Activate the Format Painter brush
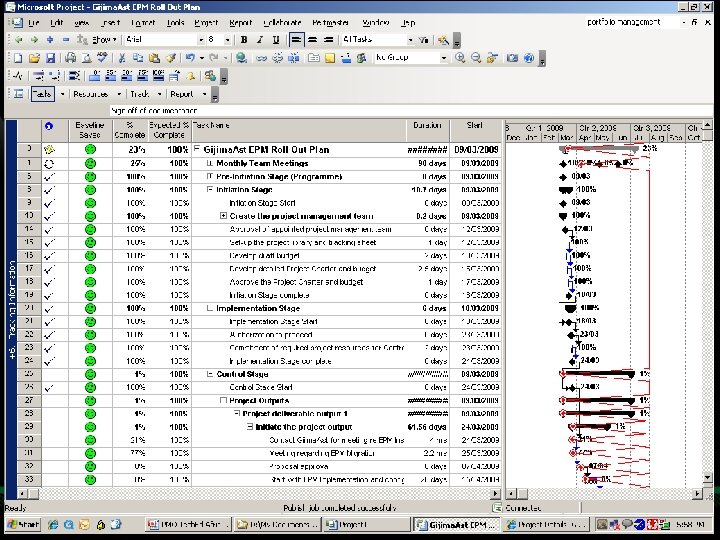 170,58
